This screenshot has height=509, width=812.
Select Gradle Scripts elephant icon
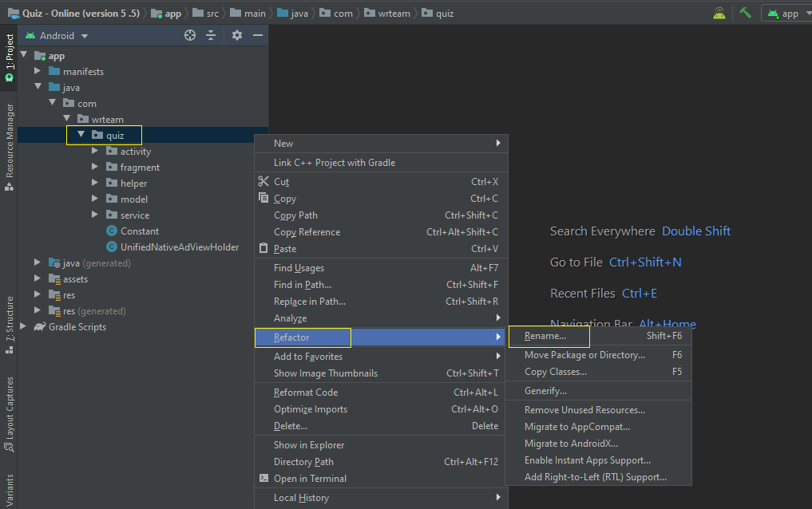[x=40, y=327]
